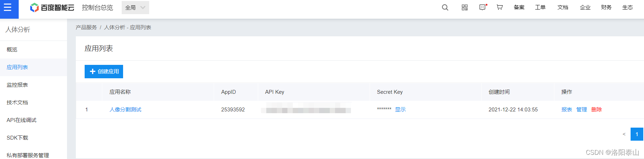
Task: Open the QR-code grid icon in header
Action: (x=465, y=7)
